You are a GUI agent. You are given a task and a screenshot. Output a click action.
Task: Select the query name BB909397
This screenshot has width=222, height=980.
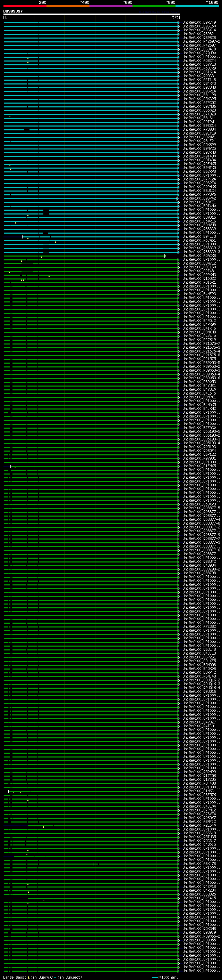coord(13,11)
